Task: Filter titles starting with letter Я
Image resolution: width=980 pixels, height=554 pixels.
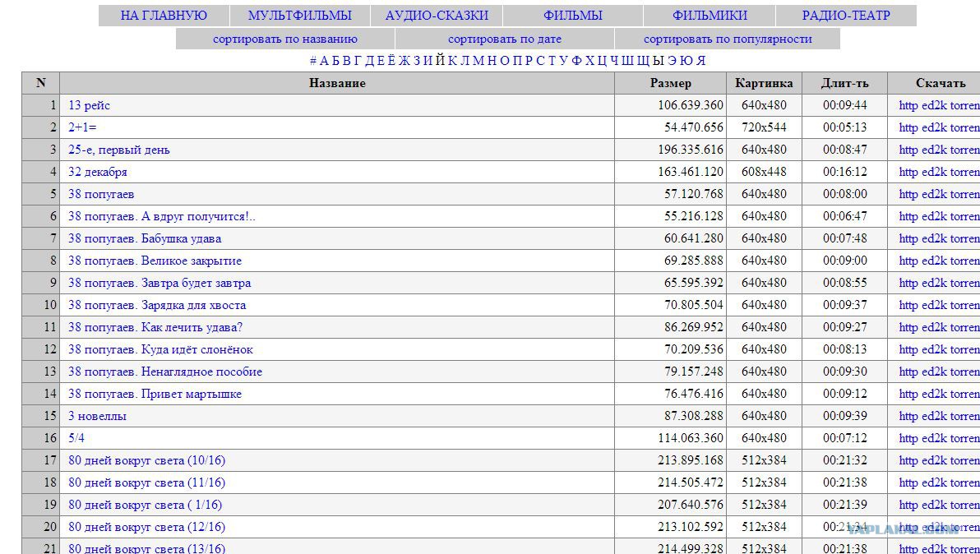Action: click(x=701, y=61)
